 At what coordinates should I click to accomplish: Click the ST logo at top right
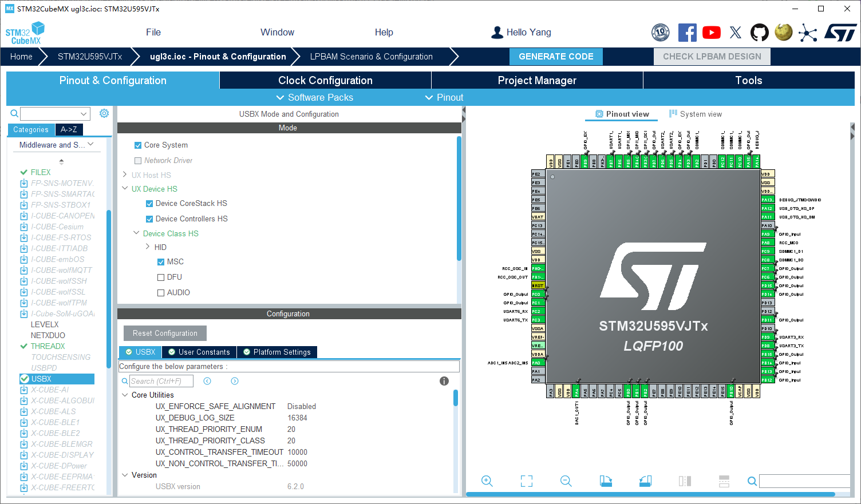pyautogui.click(x=841, y=33)
